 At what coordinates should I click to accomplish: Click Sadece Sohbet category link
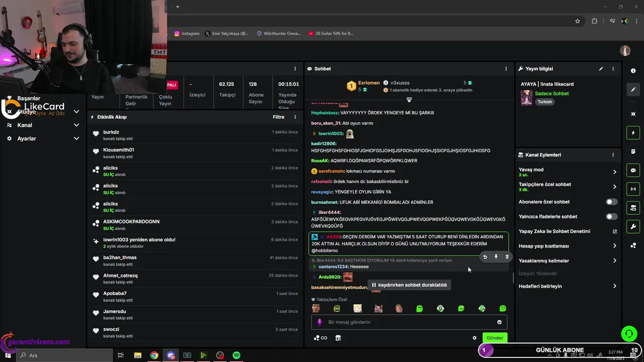click(552, 94)
